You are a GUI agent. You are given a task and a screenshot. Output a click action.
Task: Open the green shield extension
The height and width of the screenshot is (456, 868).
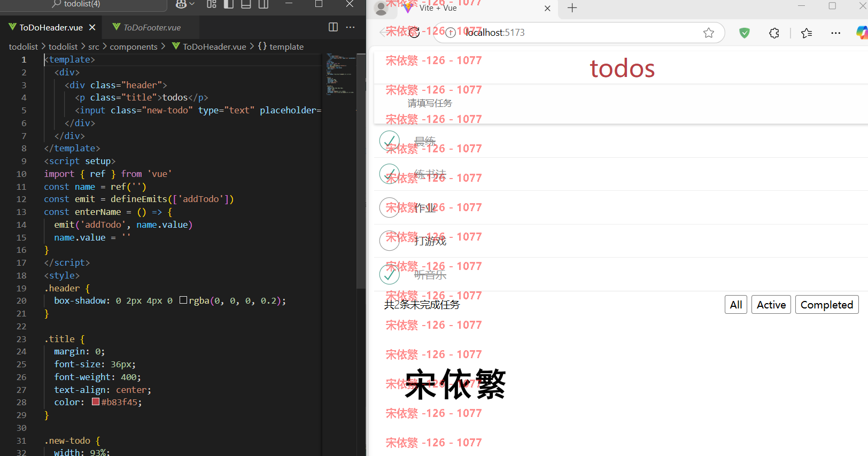[744, 33]
